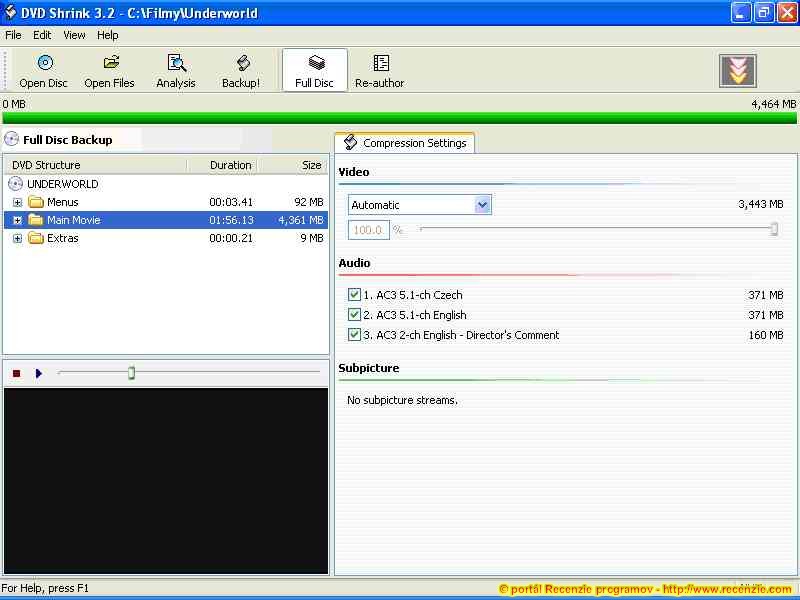This screenshot has height=600, width=800.
Task: Click the UNDERWORLD disc icon in tree
Action: pos(15,184)
